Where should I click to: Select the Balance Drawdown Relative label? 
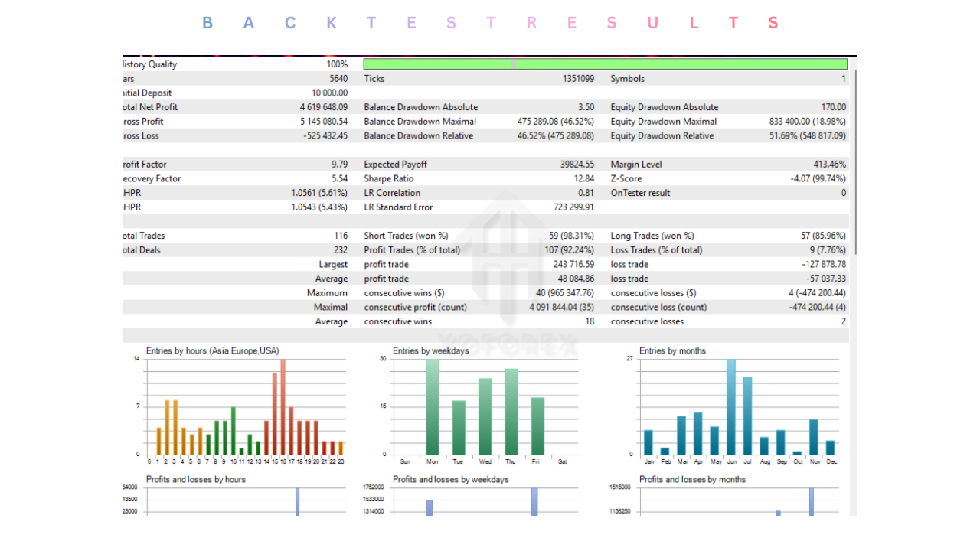(x=418, y=136)
